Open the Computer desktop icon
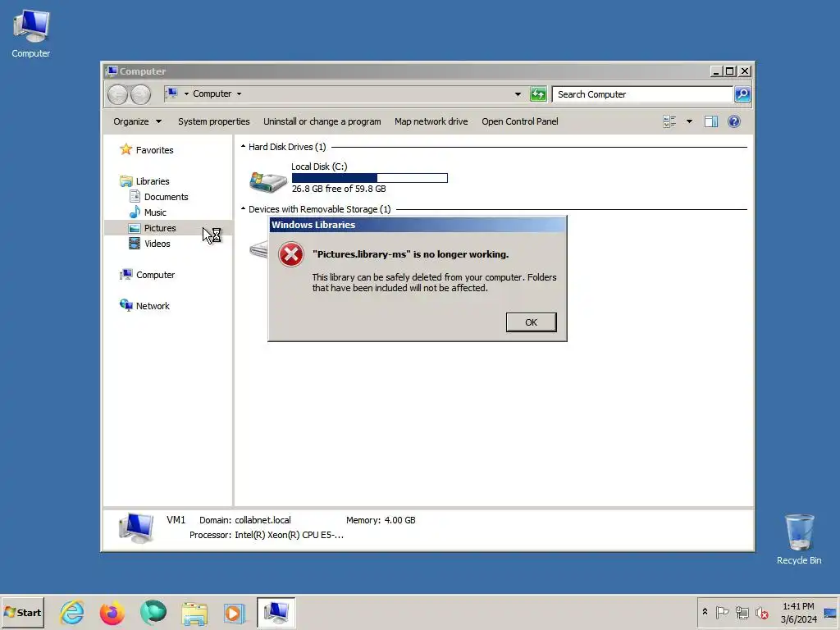 pos(31,34)
